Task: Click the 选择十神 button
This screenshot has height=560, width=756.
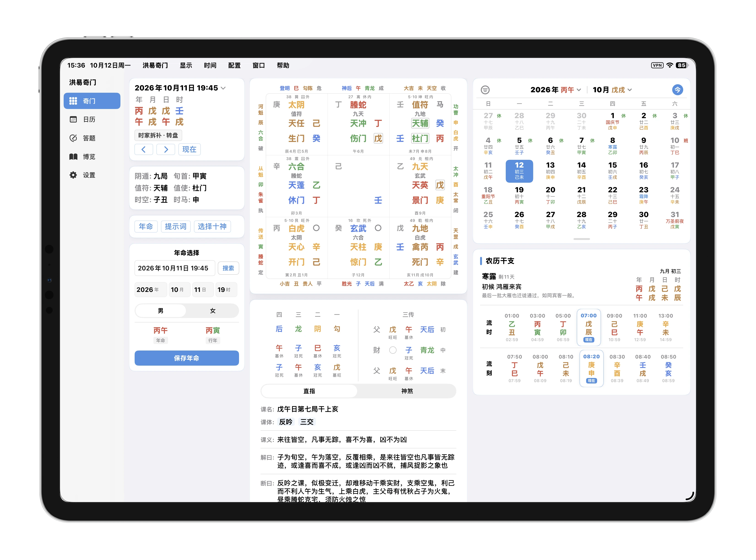Action: pos(212,226)
